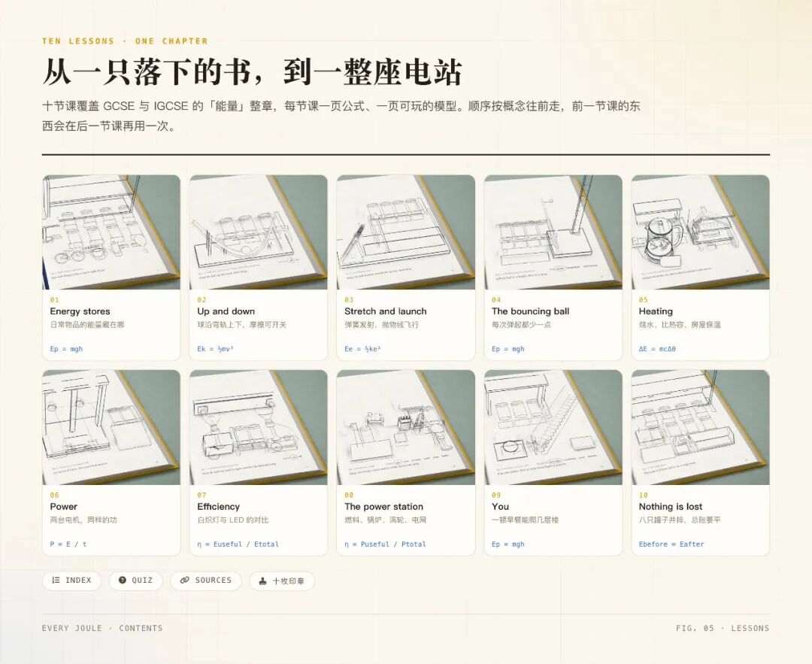
Task: Click the formula ΔE = mcΔθ
Action: pos(656,349)
